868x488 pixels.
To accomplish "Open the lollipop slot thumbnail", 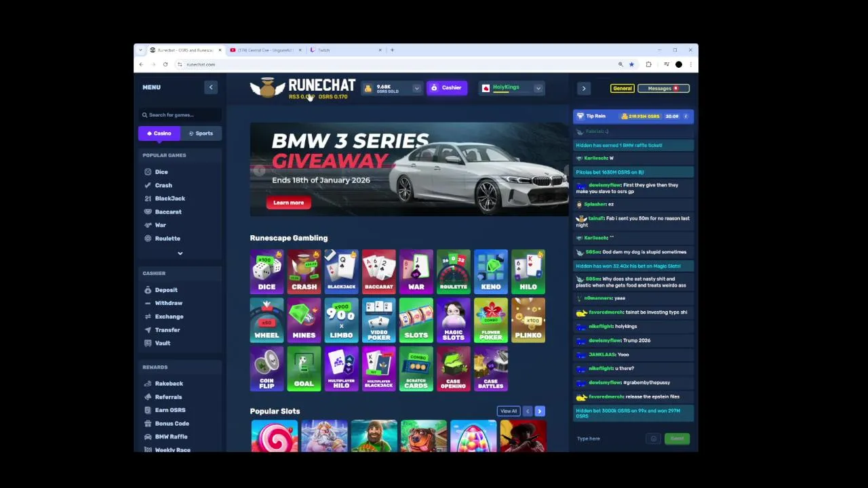I will click(274, 436).
